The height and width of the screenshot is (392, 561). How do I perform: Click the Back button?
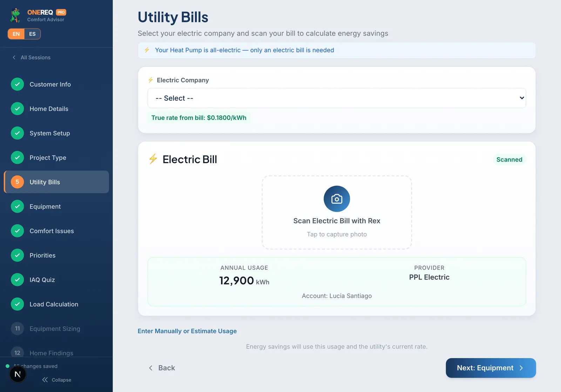coord(162,368)
